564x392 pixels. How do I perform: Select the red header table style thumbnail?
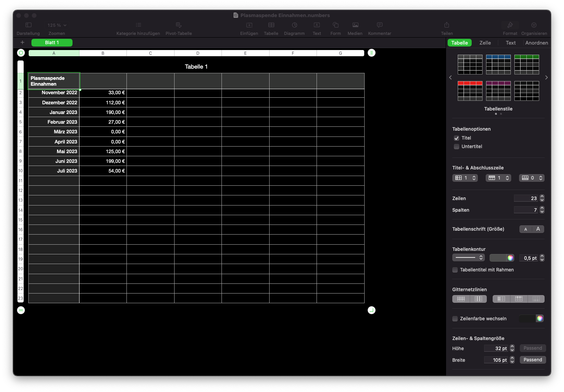(470, 91)
